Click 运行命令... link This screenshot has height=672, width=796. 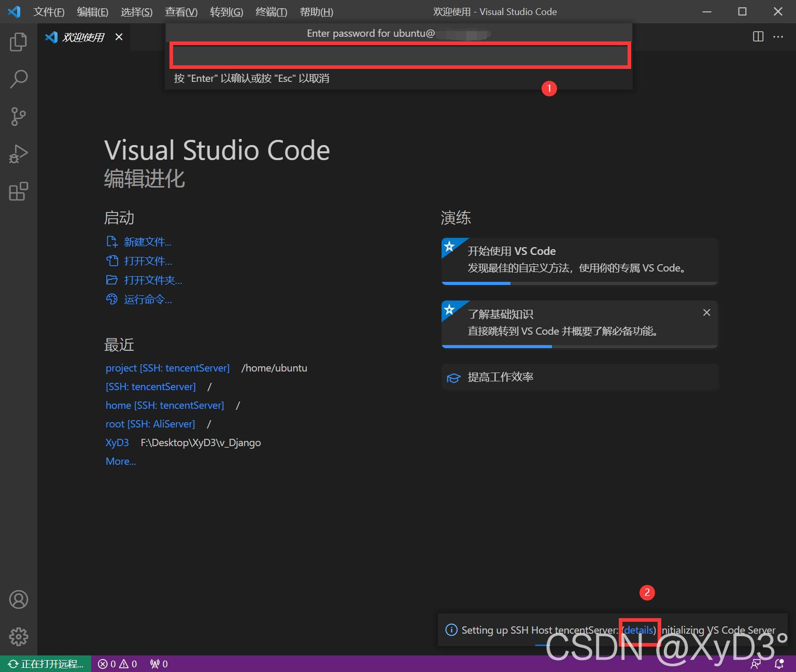click(x=148, y=299)
